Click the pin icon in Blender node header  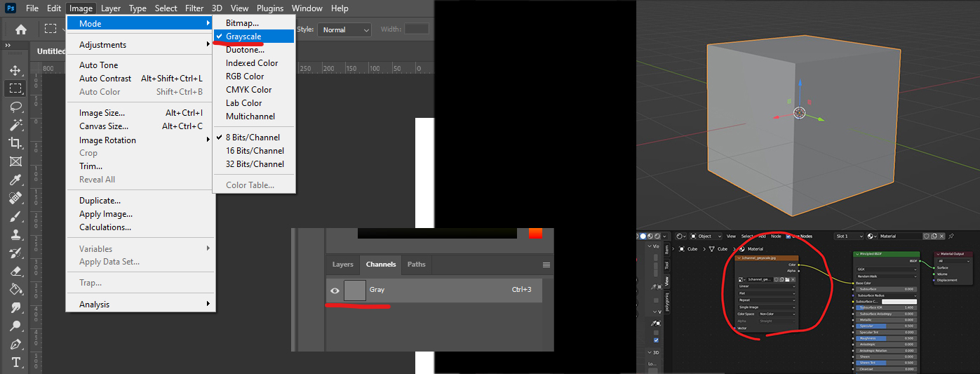[951, 236]
